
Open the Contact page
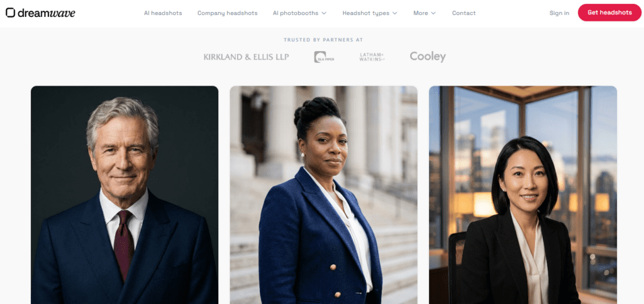click(x=464, y=13)
